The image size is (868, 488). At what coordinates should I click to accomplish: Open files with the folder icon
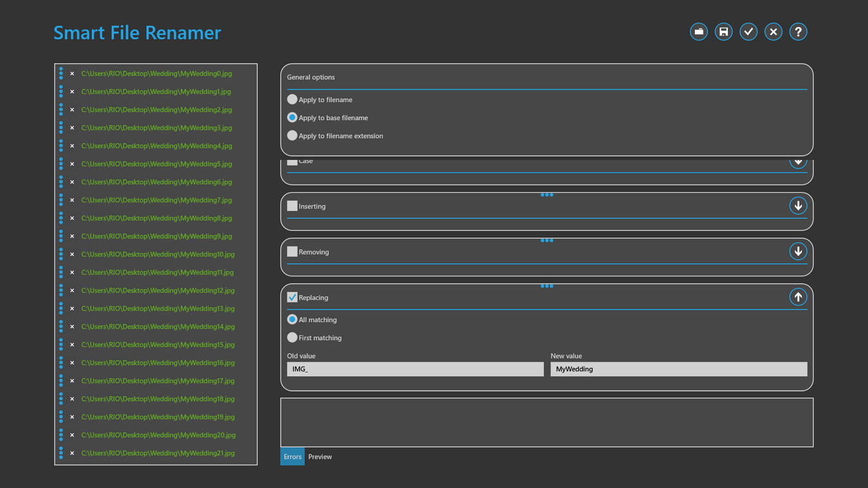click(699, 32)
